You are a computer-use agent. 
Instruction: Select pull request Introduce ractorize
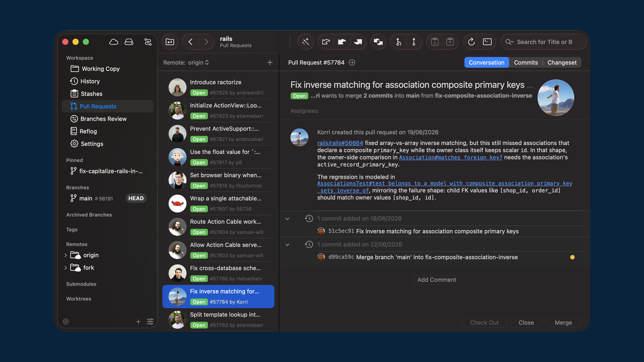[218, 87]
